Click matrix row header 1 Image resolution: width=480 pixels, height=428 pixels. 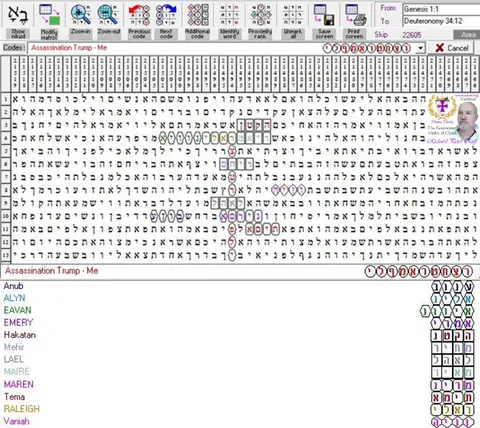tap(6, 99)
